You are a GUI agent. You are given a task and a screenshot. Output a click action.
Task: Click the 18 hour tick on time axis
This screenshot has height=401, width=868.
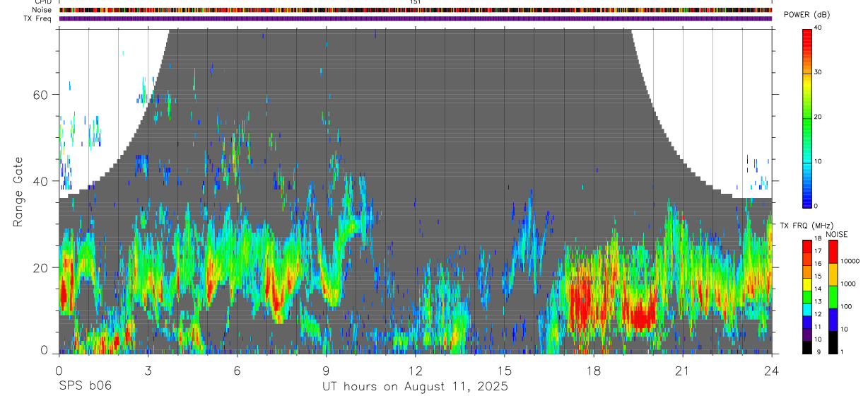pyautogui.click(x=594, y=371)
